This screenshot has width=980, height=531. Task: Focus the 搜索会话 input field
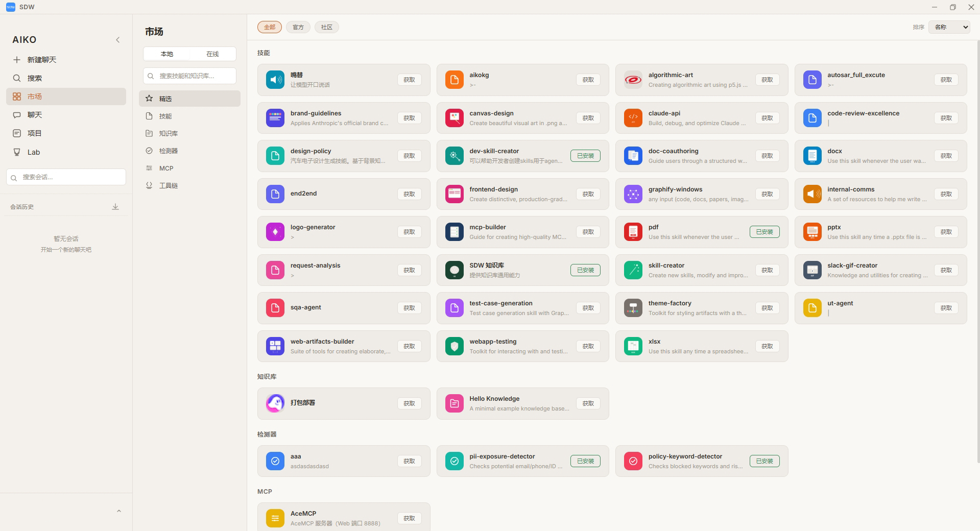pos(66,177)
